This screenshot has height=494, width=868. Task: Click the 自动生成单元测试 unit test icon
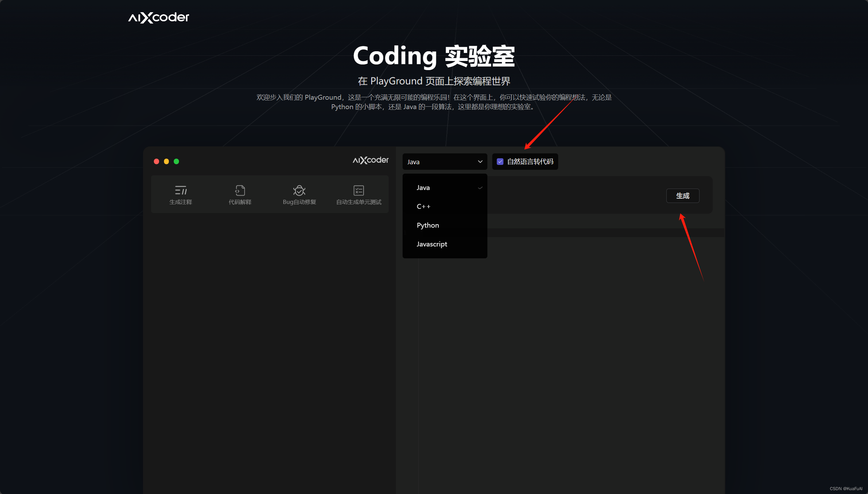tap(359, 190)
